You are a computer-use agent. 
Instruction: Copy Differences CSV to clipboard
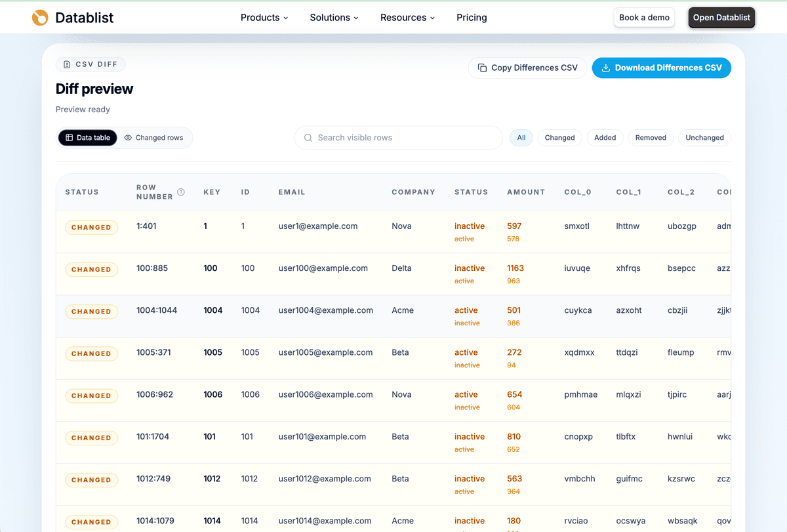(x=527, y=68)
